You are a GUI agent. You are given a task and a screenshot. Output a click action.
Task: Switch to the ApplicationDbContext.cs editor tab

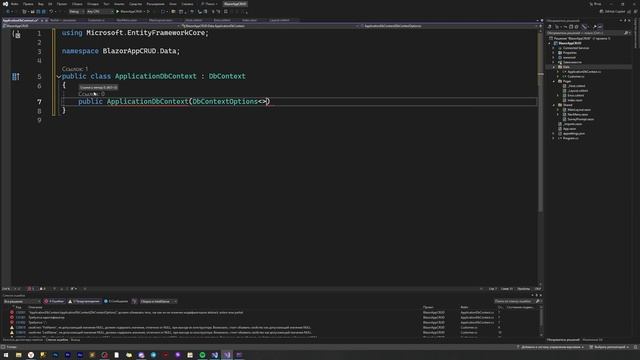click(20, 20)
